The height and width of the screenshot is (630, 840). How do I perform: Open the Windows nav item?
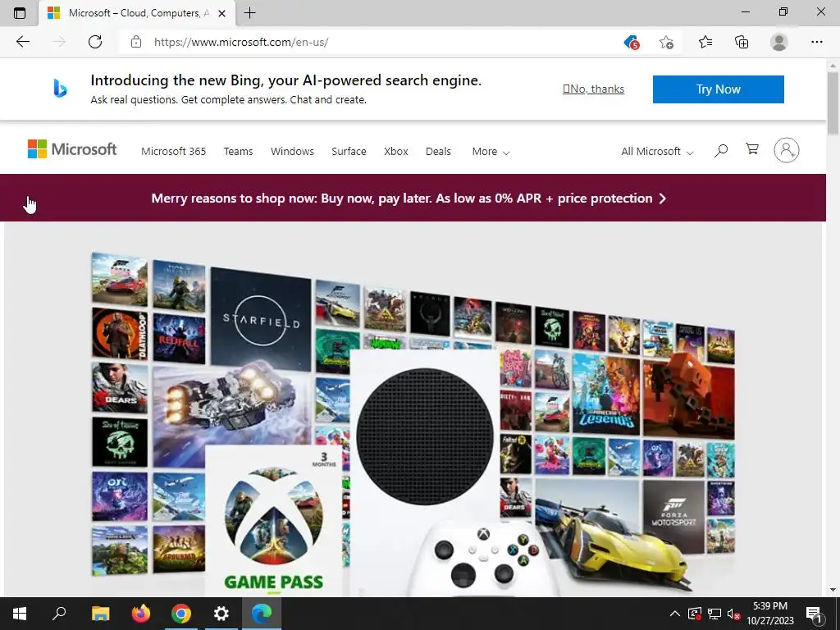tap(292, 152)
